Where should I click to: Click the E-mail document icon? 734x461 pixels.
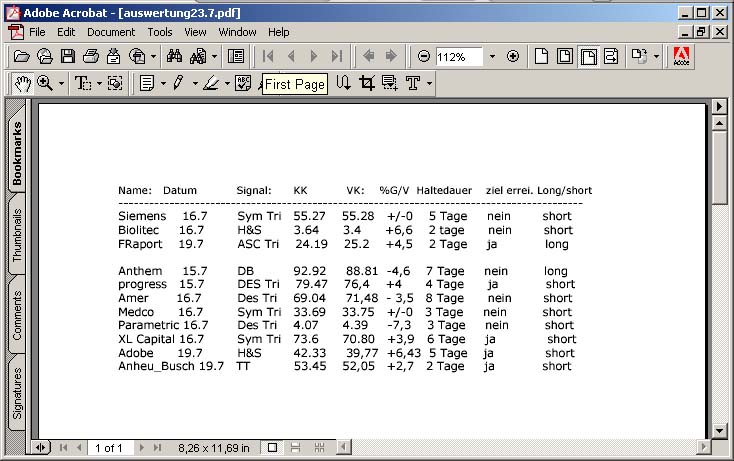click(x=113, y=57)
